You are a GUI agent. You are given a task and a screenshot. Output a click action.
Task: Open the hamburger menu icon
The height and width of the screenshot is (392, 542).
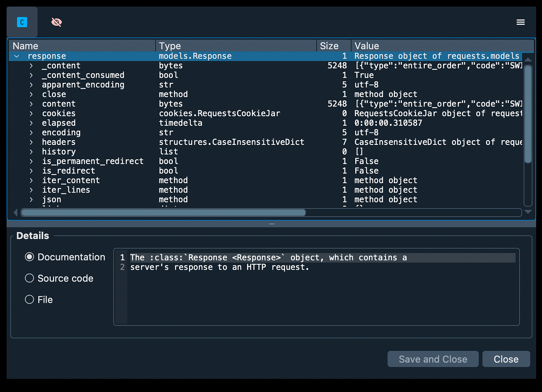pyautogui.click(x=520, y=22)
